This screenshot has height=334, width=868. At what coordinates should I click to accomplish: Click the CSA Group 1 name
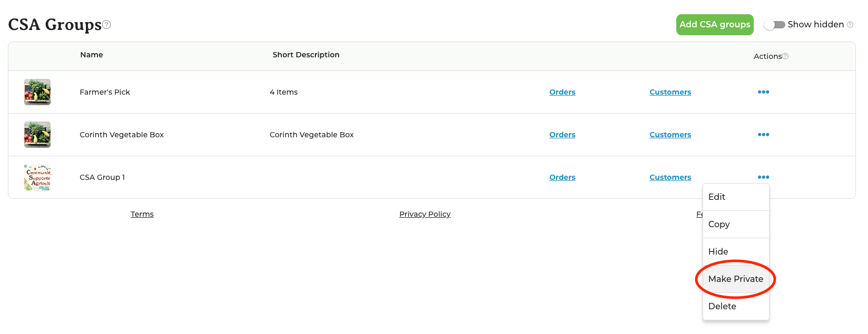(102, 177)
